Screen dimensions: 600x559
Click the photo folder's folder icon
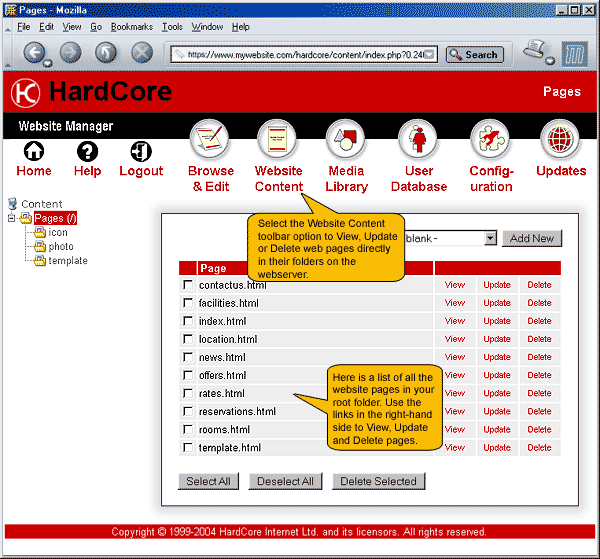pos(40,246)
